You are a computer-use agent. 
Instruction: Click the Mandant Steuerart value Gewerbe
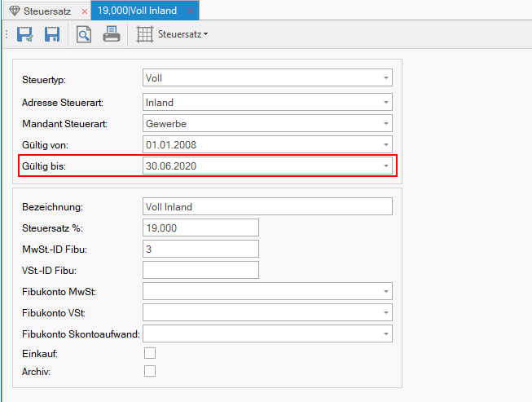(166, 124)
